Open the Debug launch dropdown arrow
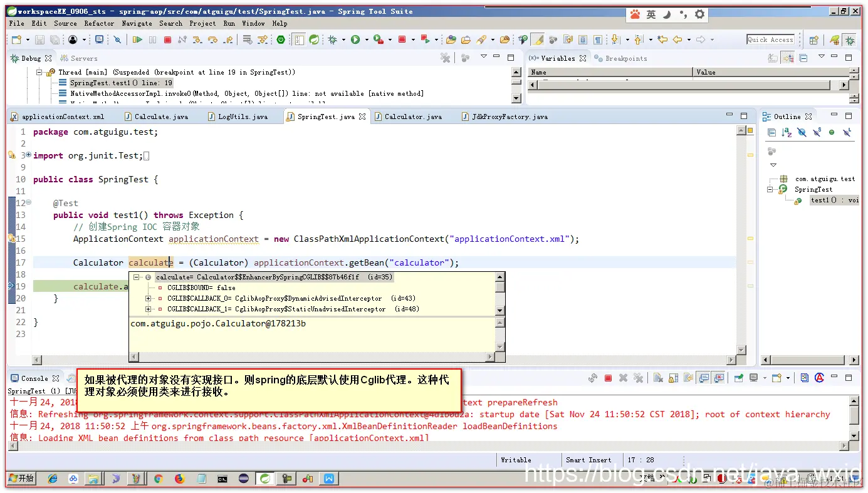 point(343,39)
